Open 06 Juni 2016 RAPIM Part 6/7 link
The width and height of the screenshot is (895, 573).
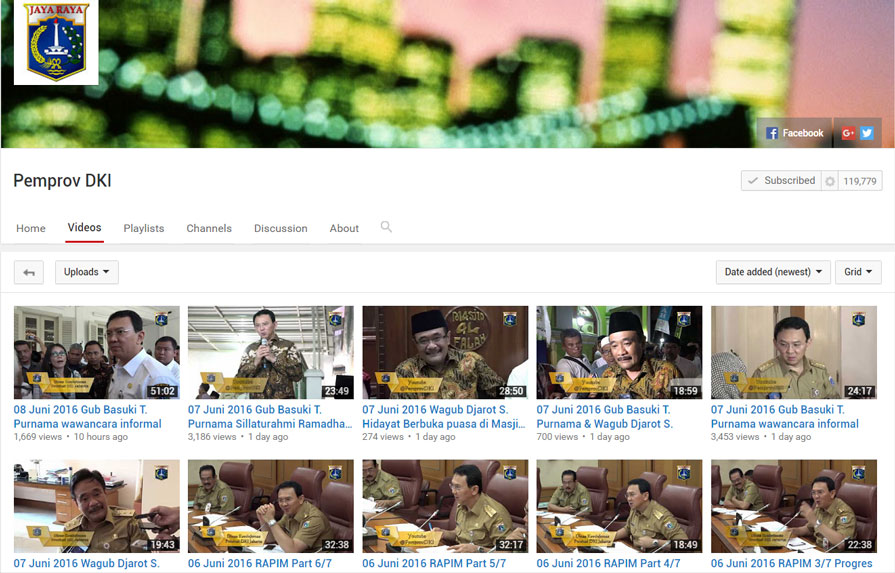click(260, 563)
